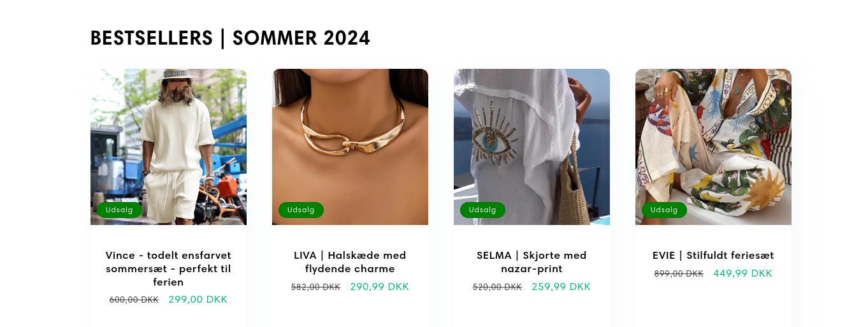Open the 'EVIE | Stilfuldt feriesæt' title link
Screen dimensions: 868x327
point(713,256)
